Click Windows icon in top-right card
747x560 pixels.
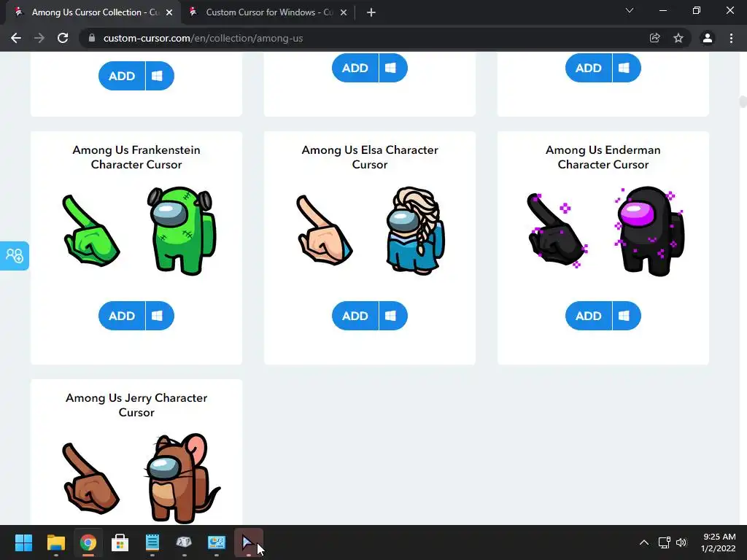pyautogui.click(x=626, y=68)
